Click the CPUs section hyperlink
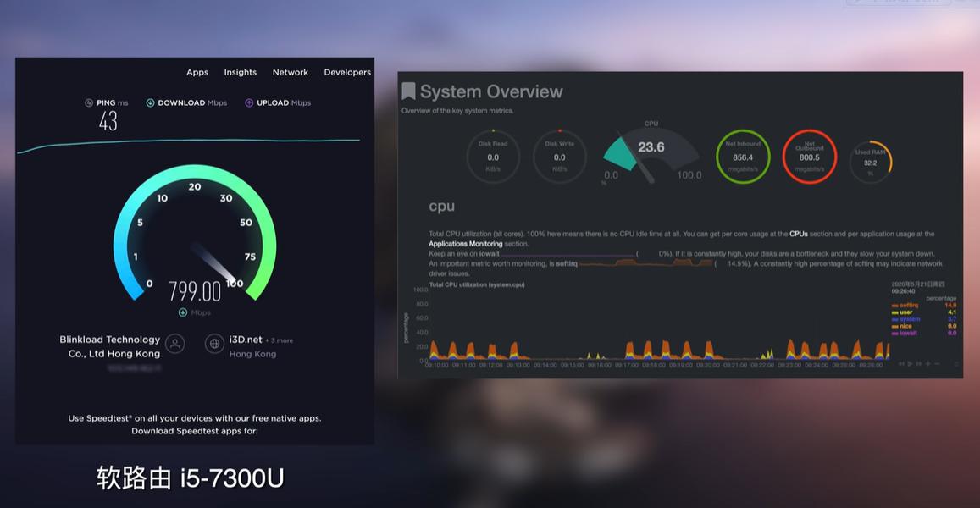This screenshot has width=980, height=508. pyautogui.click(x=800, y=234)
